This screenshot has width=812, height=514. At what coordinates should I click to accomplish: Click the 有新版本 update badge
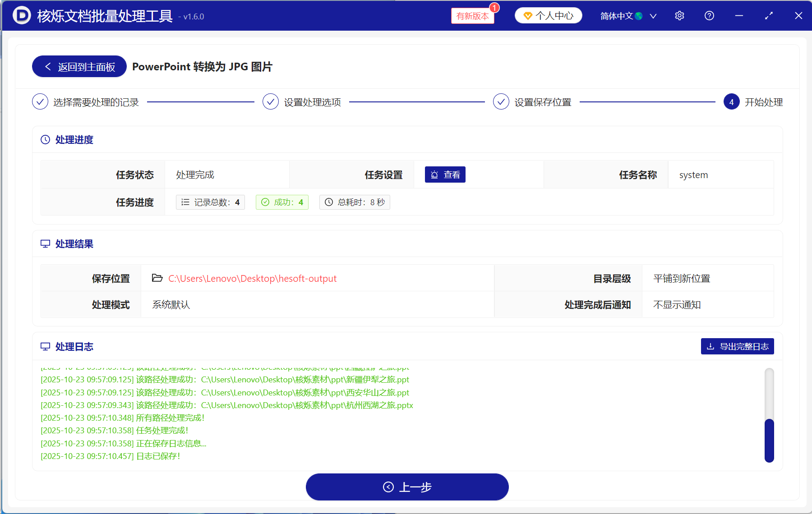click(x=472, y=16)
